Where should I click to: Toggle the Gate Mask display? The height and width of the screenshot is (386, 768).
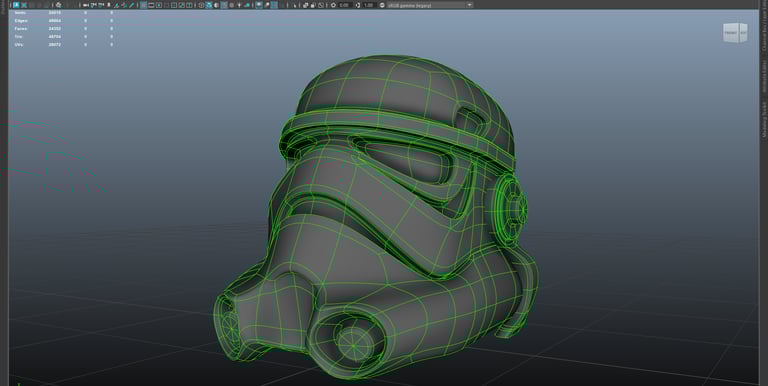[167, 5]
